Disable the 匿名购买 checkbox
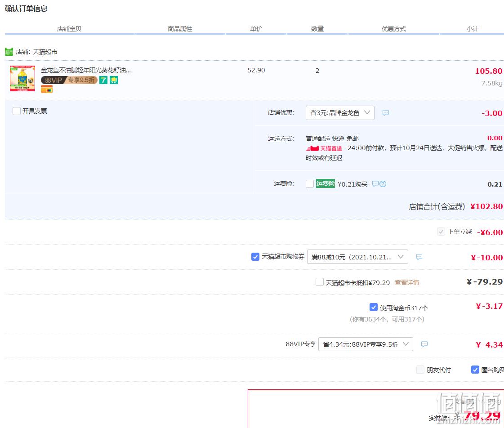 point(475,370)
